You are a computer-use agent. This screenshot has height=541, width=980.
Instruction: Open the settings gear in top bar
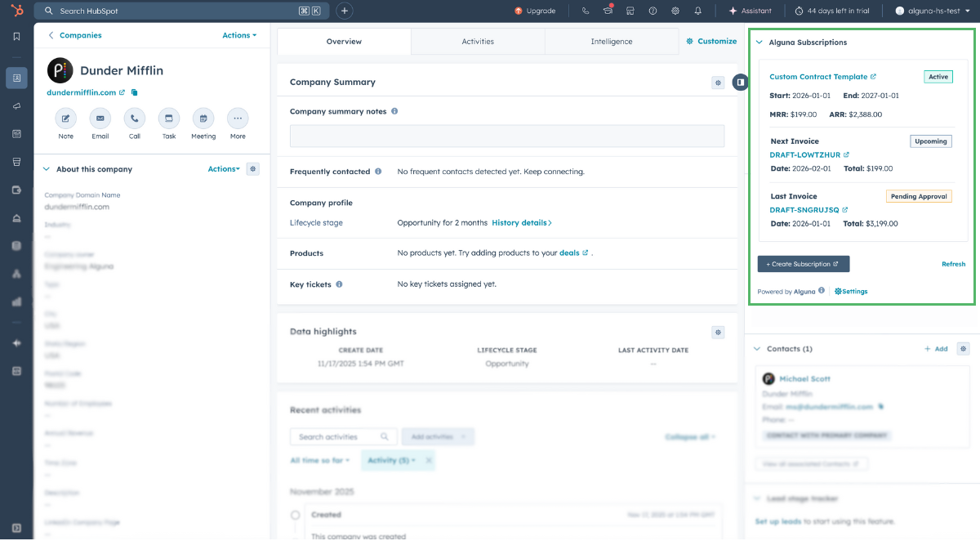675,11
